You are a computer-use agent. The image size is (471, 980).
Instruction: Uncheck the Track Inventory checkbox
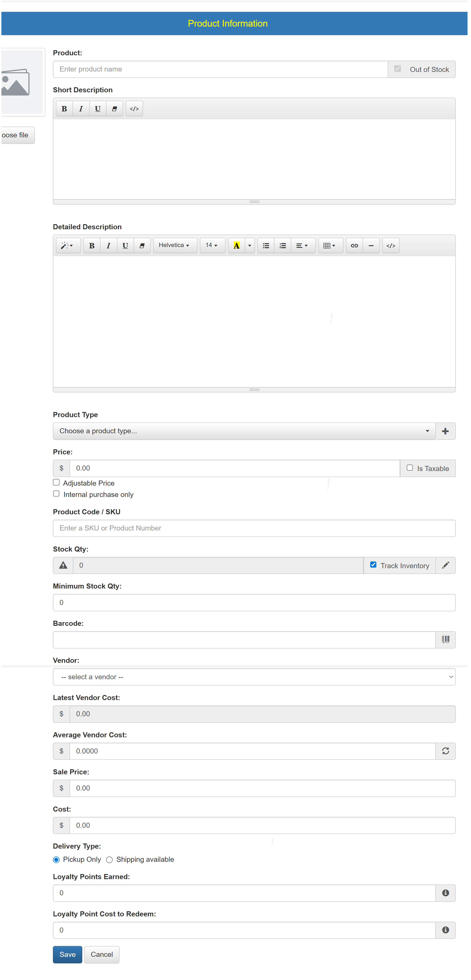point(373,565)
